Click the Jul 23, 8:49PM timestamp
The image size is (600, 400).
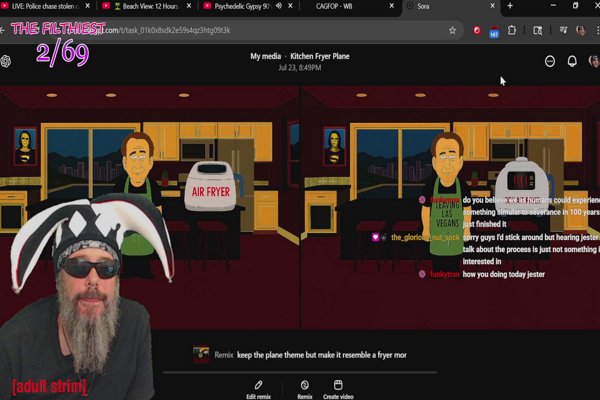pos(300,68)
